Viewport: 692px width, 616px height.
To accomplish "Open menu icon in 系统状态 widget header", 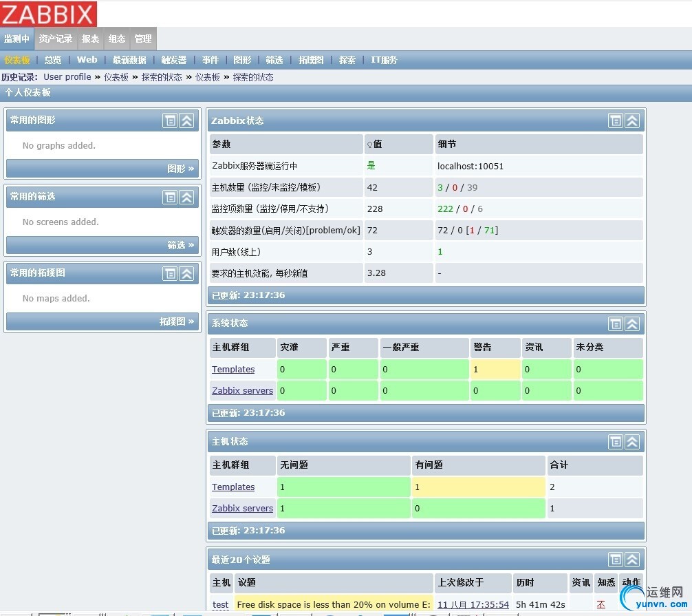I will (x=616, y=323).
